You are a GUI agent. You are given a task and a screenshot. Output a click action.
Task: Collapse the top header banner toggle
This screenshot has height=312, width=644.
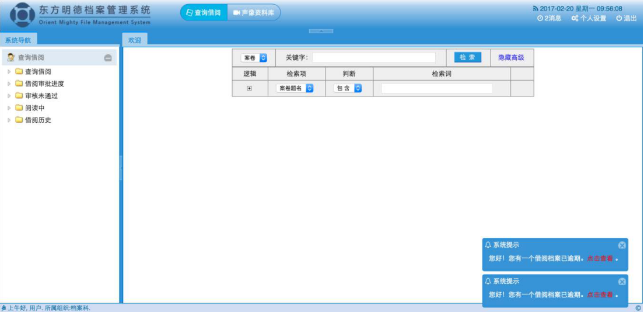[x=321, y=31]
